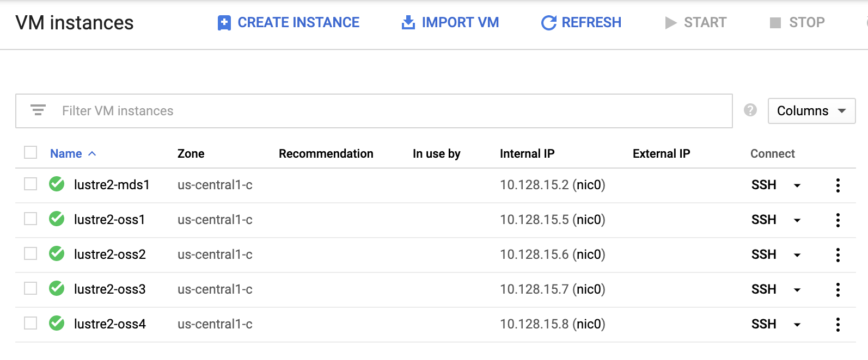Open the help question mark icon
Image resolution: width=868 pixels, height=360 pixels.
(750, 110)
